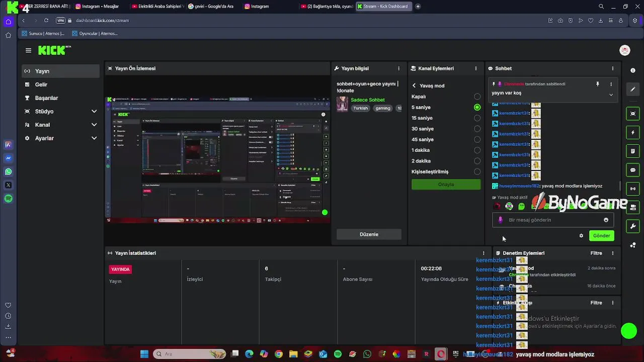
Task: Click the Onayla button
Action: [446, 185]
